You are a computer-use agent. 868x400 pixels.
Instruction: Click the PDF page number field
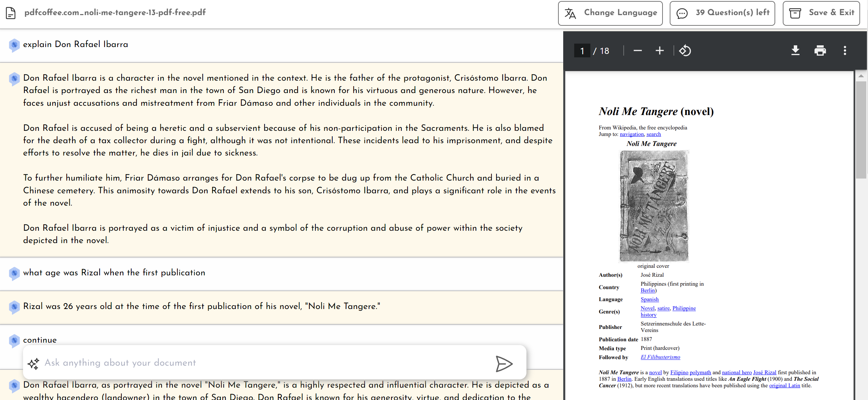[x=582, y=51]
